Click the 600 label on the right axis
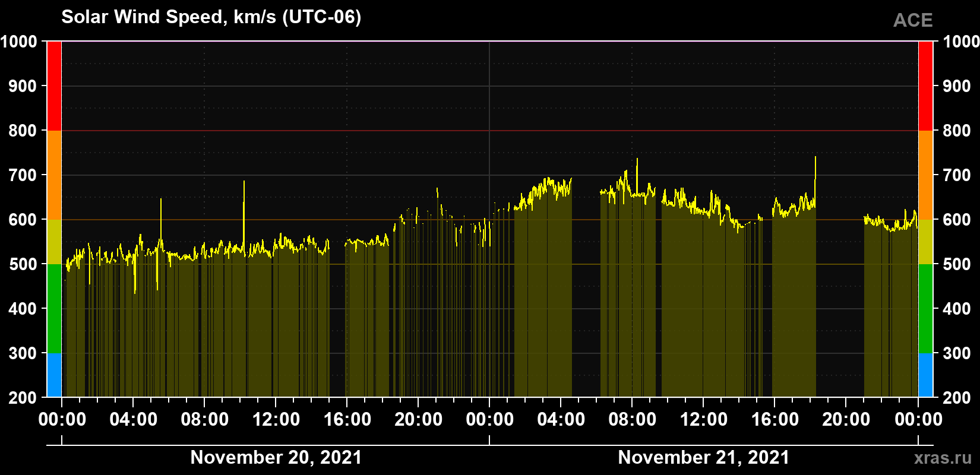 pos(957,220)
